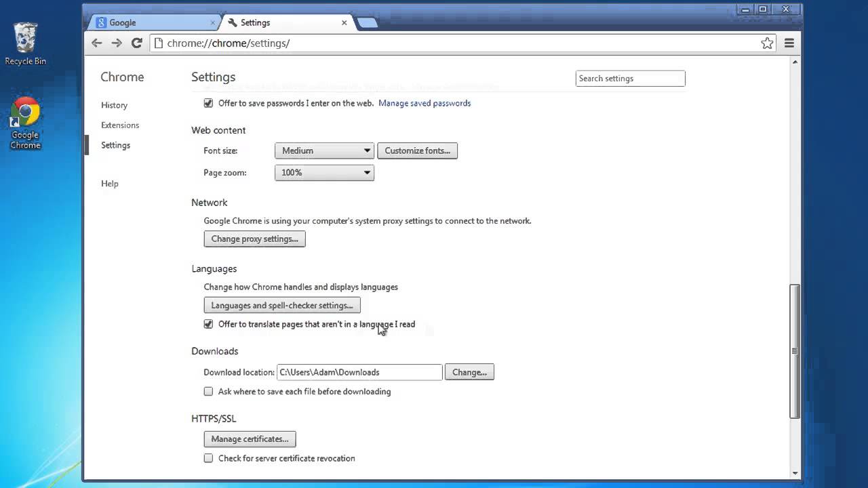
Task: Click the Download location path field
Action: 359,372
